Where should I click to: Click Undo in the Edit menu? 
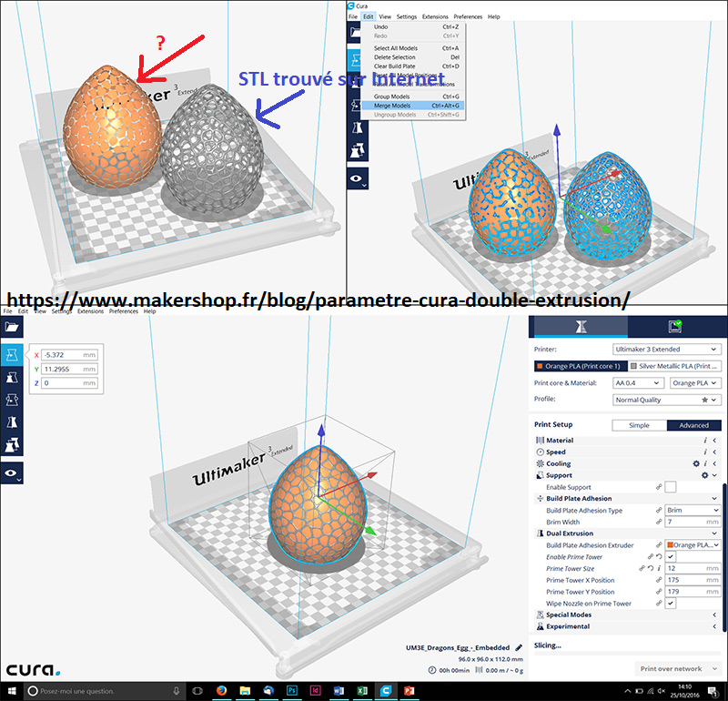pos(412,27)
